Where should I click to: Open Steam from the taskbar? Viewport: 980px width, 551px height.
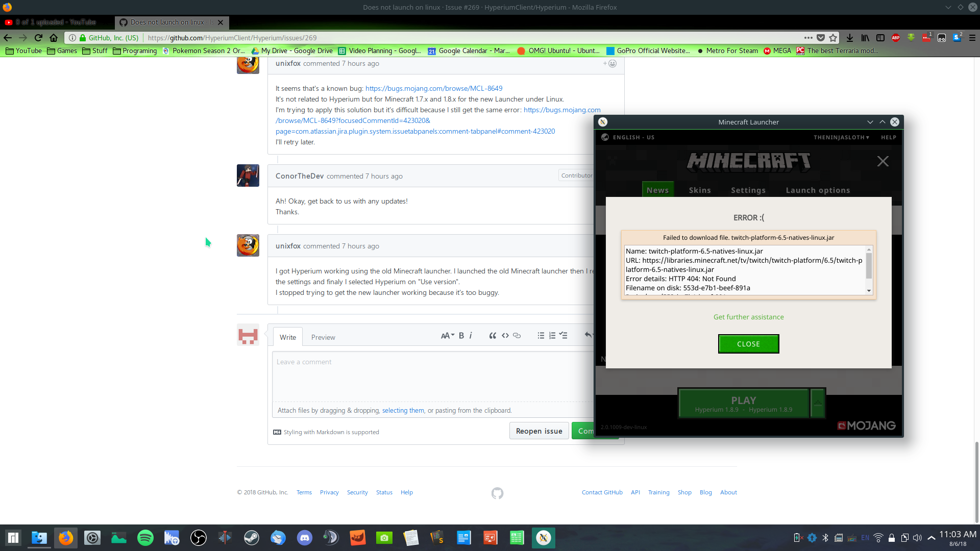[x=251, y=537]
